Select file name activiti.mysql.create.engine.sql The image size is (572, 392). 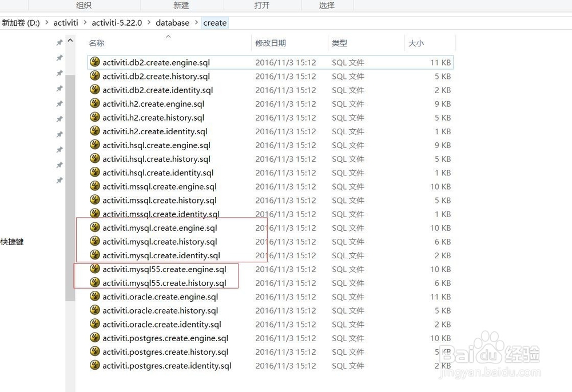[x=160, y=227]
